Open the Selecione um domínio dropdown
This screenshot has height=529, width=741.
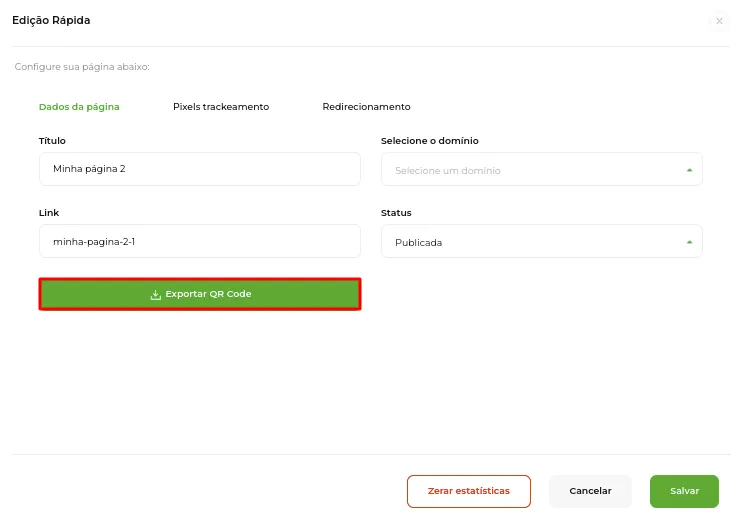point(542,169)
